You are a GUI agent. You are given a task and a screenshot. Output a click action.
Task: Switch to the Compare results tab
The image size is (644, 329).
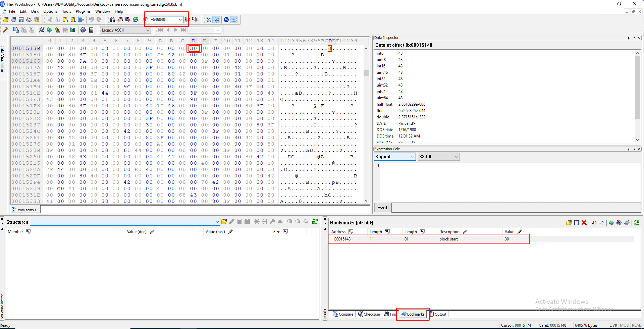point(343,314)
